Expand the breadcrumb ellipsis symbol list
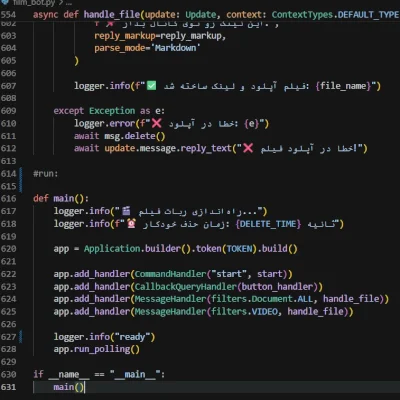 coord(69,3)
